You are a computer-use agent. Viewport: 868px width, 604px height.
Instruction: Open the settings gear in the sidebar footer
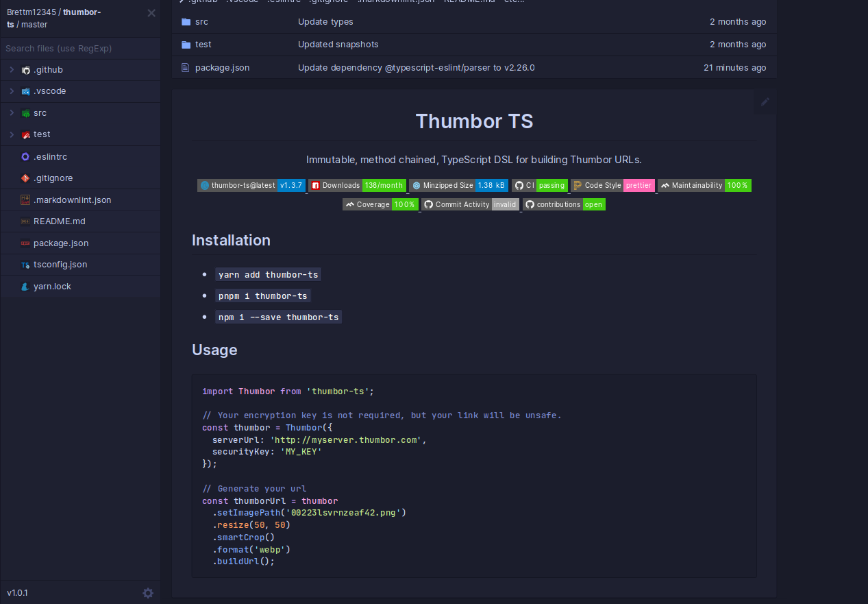tap(148, 592)
